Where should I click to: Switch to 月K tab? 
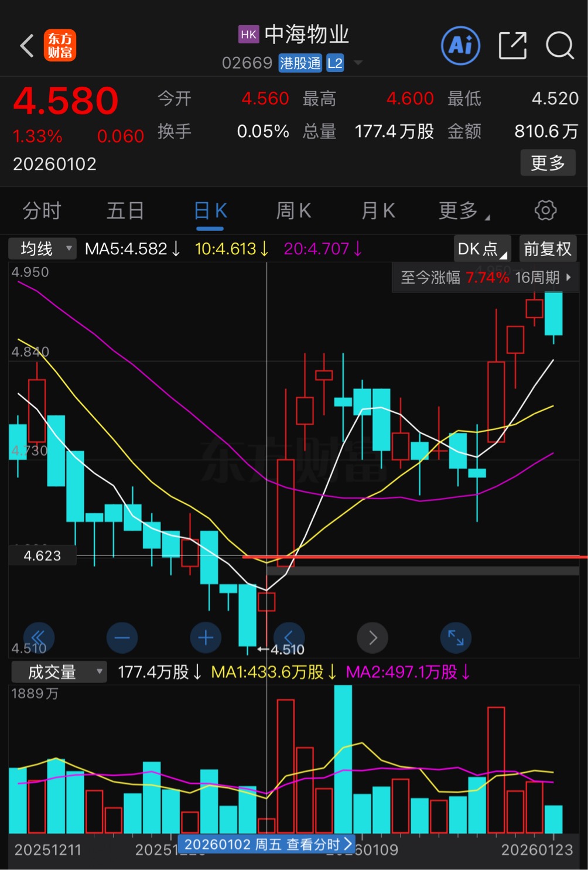[x=378, y=210]
